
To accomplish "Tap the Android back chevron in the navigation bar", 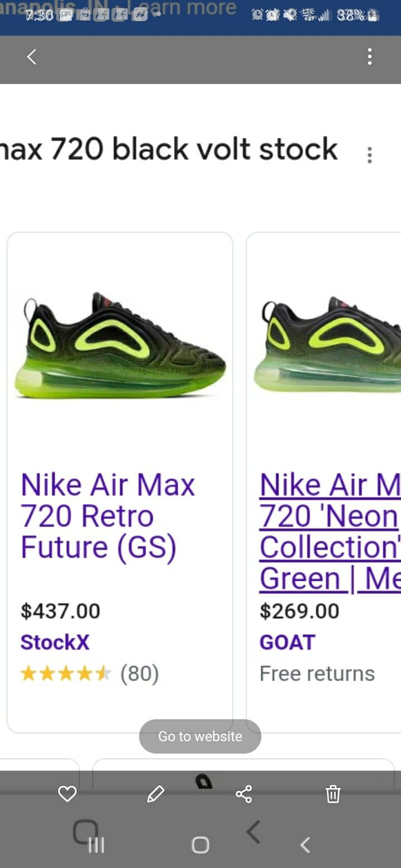I will pos(305,845).
